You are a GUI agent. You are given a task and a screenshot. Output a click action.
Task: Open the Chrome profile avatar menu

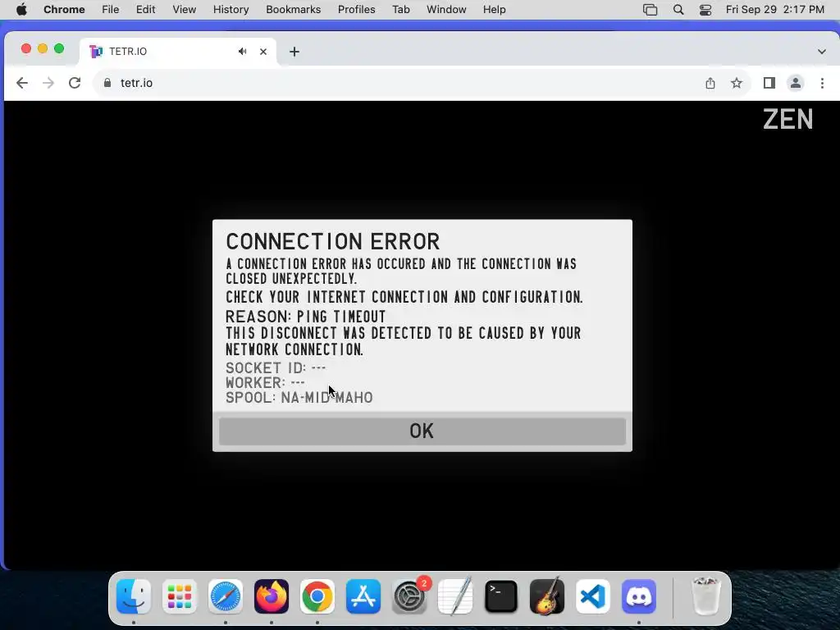(x=796, y=83)
